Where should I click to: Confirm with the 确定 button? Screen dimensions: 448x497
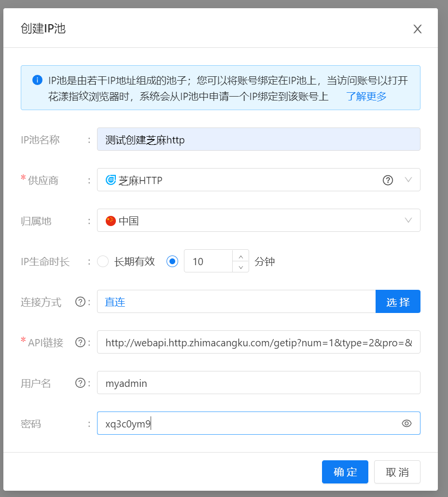click(345, 472)
